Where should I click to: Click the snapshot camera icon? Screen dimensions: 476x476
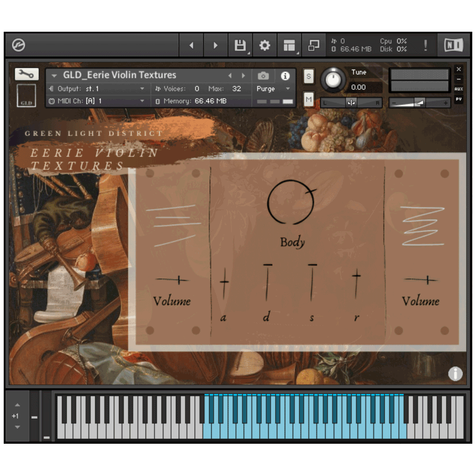point(263,76)
